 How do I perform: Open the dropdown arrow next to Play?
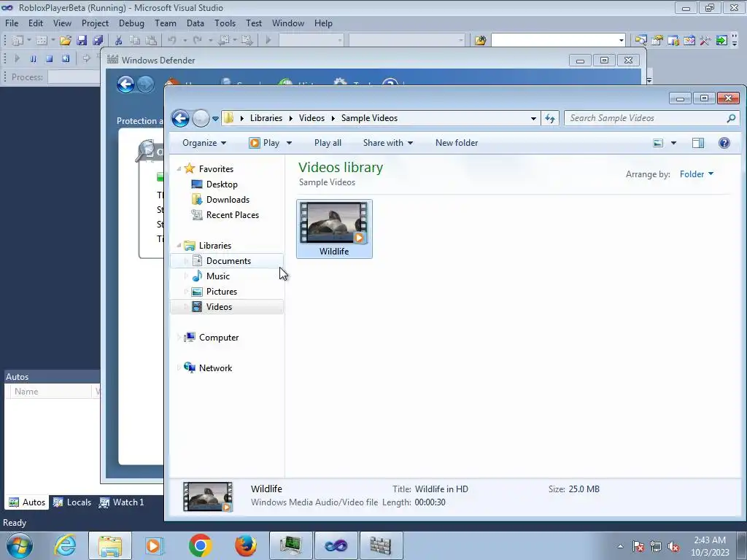pyautogui.click(x=289, y=143)
